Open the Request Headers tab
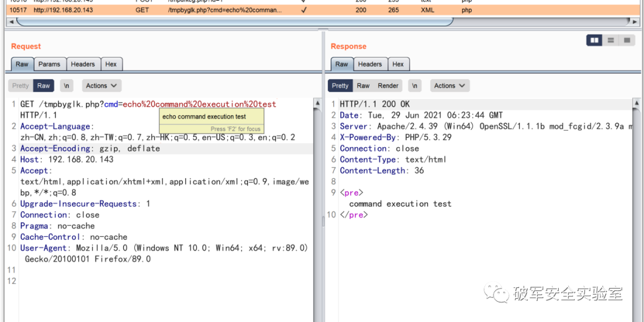This screenshot has width=644, height=322. pos(83,64)
